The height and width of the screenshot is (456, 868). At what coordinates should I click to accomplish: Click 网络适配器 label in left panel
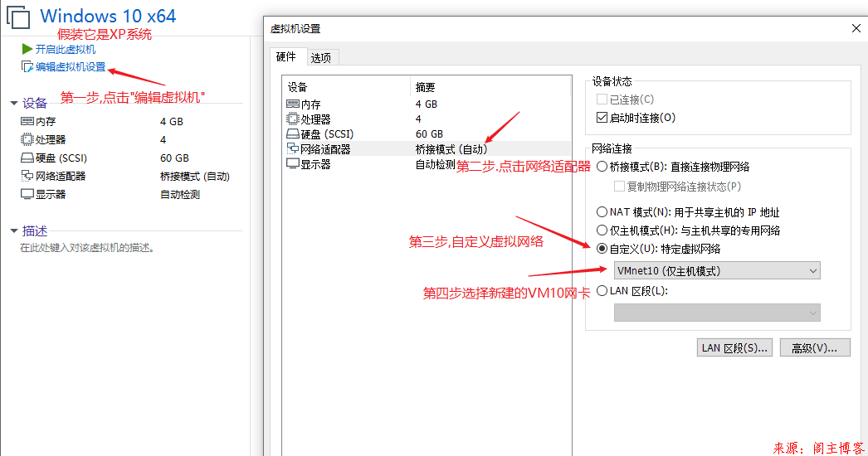tap(61, 177)
